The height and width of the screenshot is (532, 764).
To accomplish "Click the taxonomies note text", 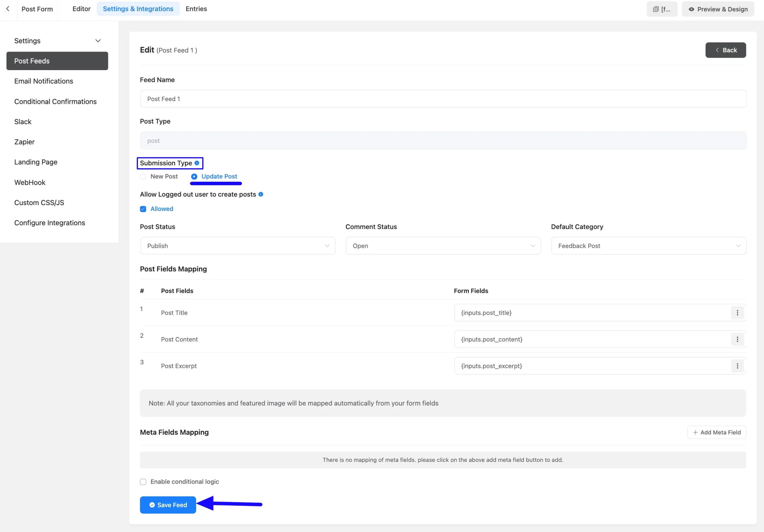I will 293,403.
